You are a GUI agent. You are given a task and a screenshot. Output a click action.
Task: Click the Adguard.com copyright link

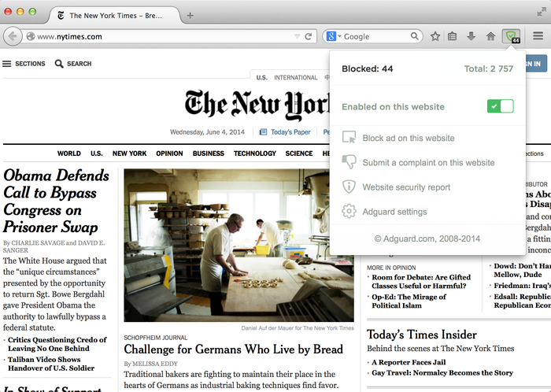tap(427, 239)
